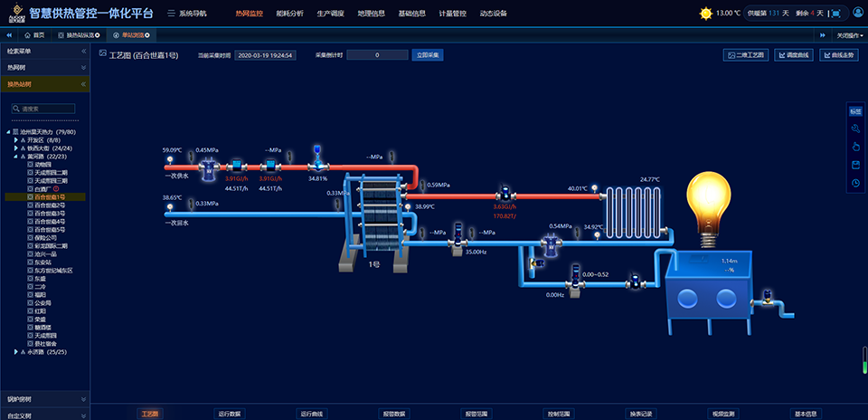Click the sun weather icon
This screenshot has height=420, width=868.
pos(705,14)
